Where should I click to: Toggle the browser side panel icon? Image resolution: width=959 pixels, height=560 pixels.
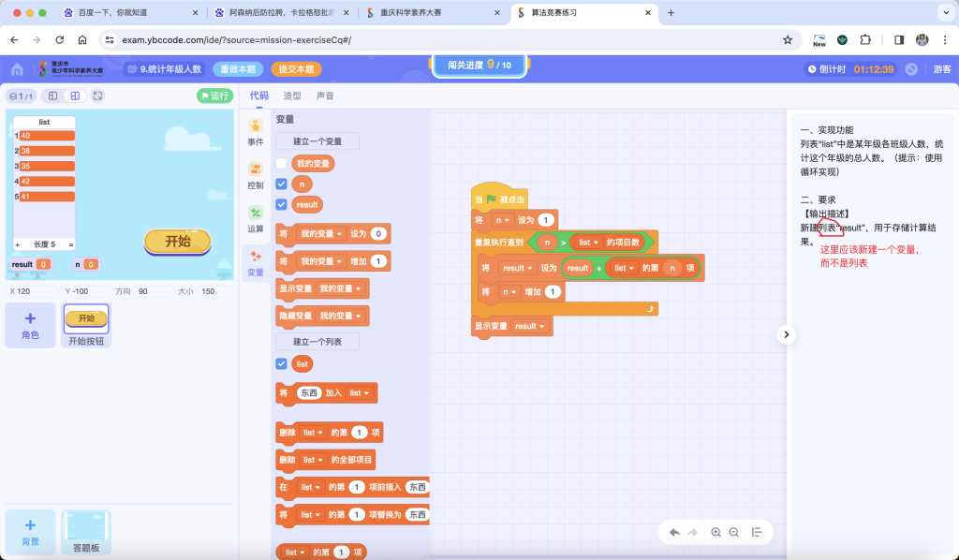coord(899,39)
